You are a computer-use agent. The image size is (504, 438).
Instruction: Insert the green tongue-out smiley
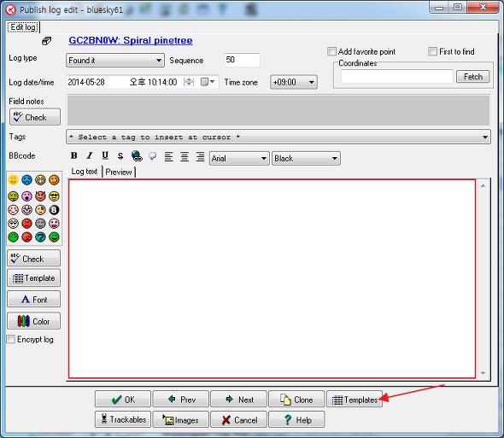click(x=54, y=237)
